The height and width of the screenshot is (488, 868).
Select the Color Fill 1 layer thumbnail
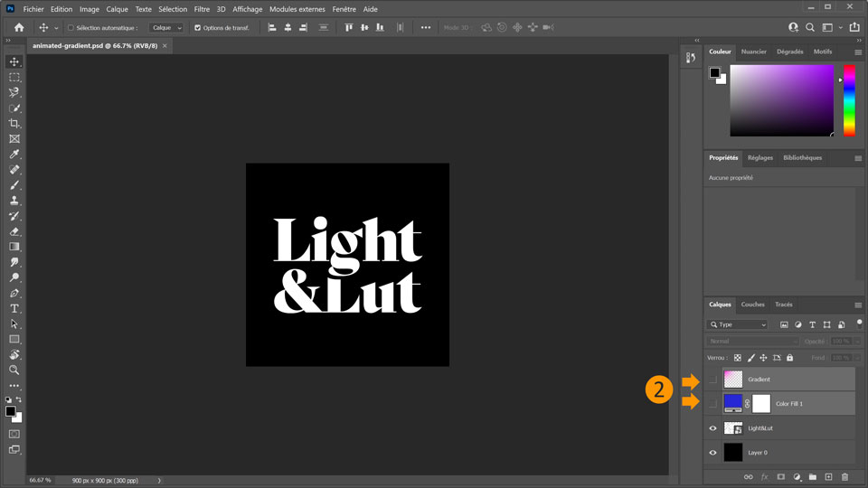pos(733,403)
